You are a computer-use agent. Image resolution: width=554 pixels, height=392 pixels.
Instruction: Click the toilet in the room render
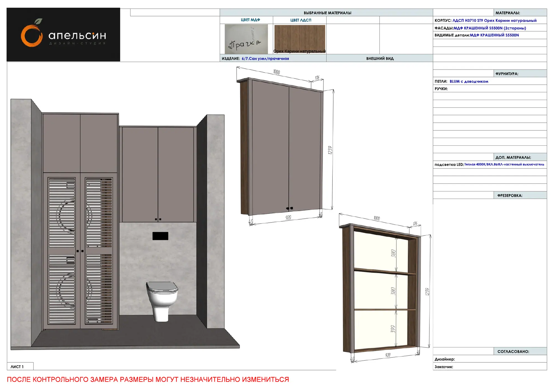(x=162, y=301)
